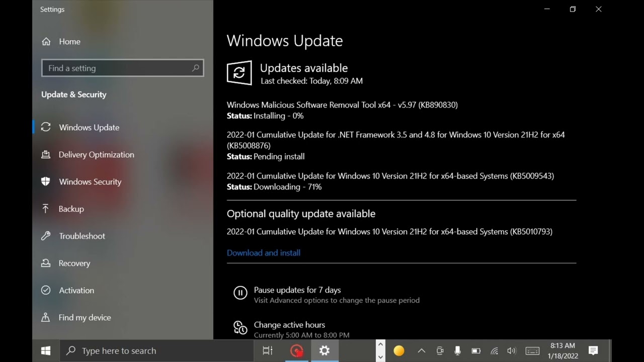Click the Malicious Software Removal Tool KB890830 entry
Image resolution: width=644 pixels, height=362 pixels.
(342, 105)
